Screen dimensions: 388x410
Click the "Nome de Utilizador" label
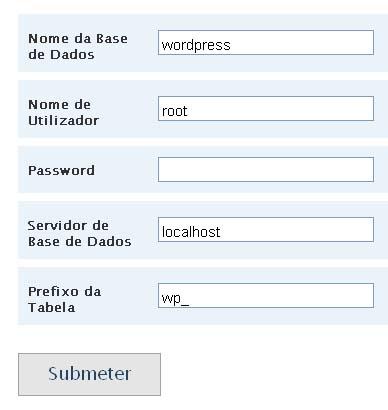(x=63, y=112)
